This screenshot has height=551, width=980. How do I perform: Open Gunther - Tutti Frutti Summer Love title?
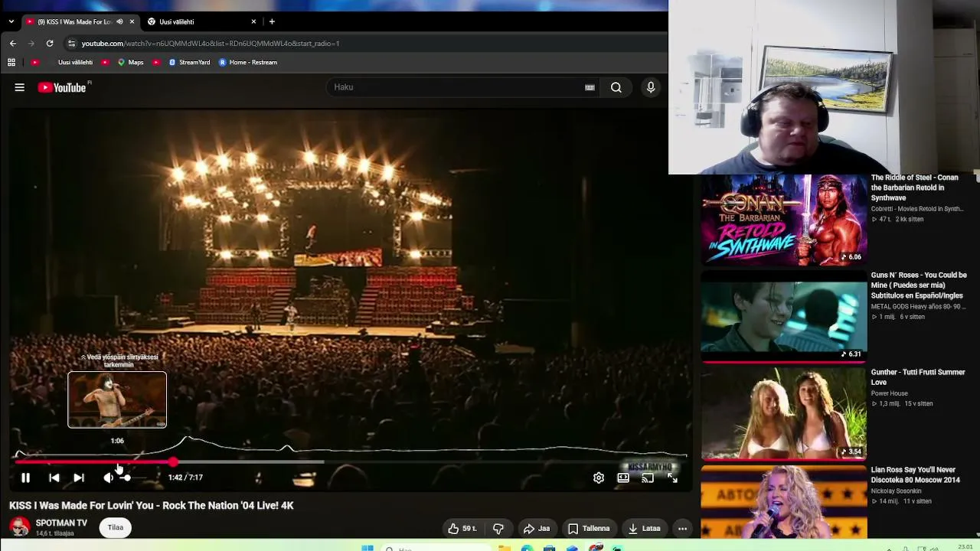click(x=918, y=377)
